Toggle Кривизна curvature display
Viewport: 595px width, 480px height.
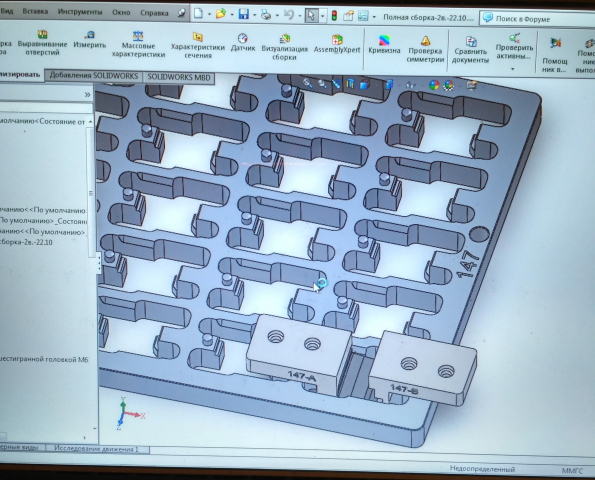(x=384, y=45)
